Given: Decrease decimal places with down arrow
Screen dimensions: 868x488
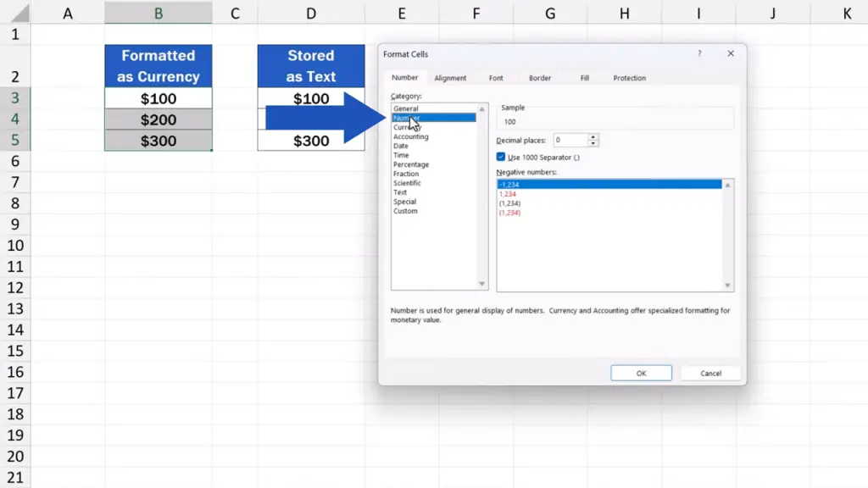Looking at the screenshot, I should coord(593,143).
